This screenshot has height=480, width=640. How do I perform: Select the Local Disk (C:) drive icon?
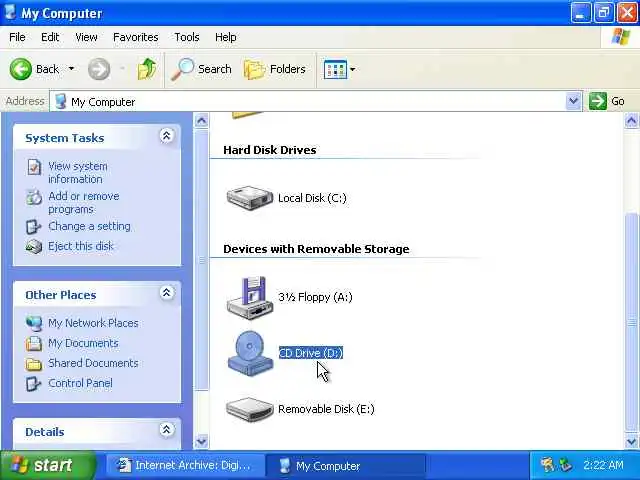(250, 198)
